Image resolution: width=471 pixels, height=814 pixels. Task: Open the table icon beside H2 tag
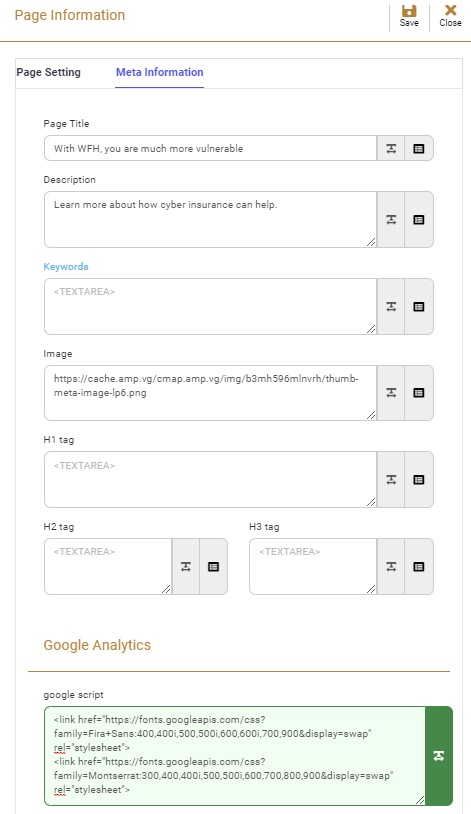point(213,566)
